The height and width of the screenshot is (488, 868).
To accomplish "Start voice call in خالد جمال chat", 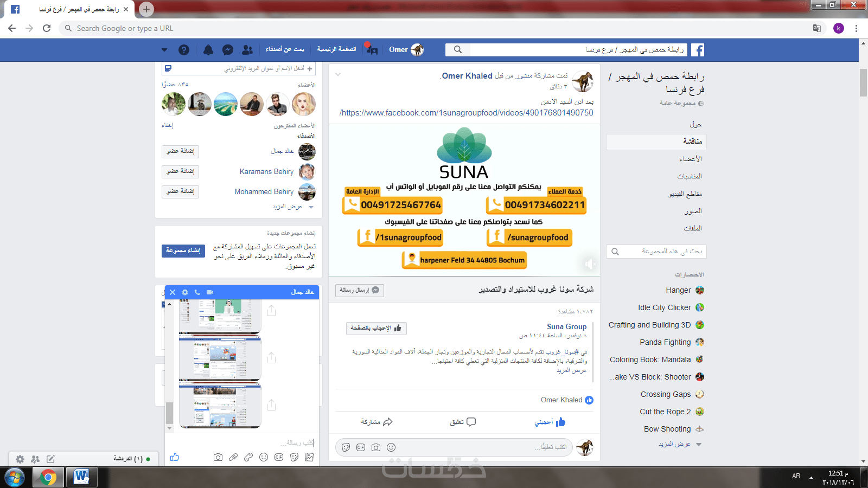I will pos(197,292).
